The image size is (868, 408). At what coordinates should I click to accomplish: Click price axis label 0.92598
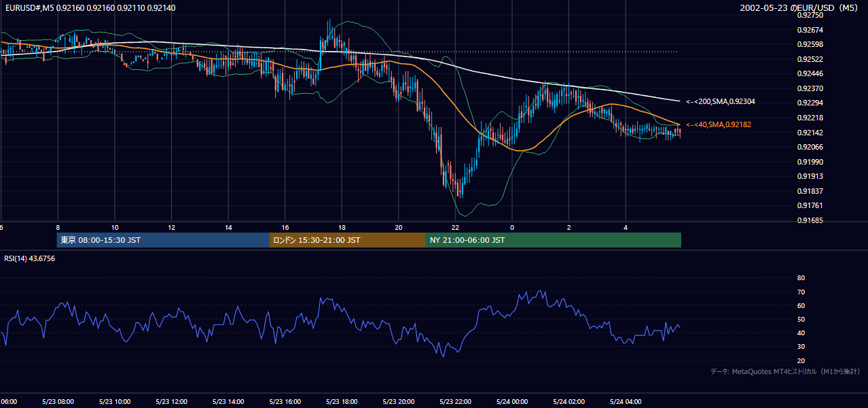tap(810, 44)
